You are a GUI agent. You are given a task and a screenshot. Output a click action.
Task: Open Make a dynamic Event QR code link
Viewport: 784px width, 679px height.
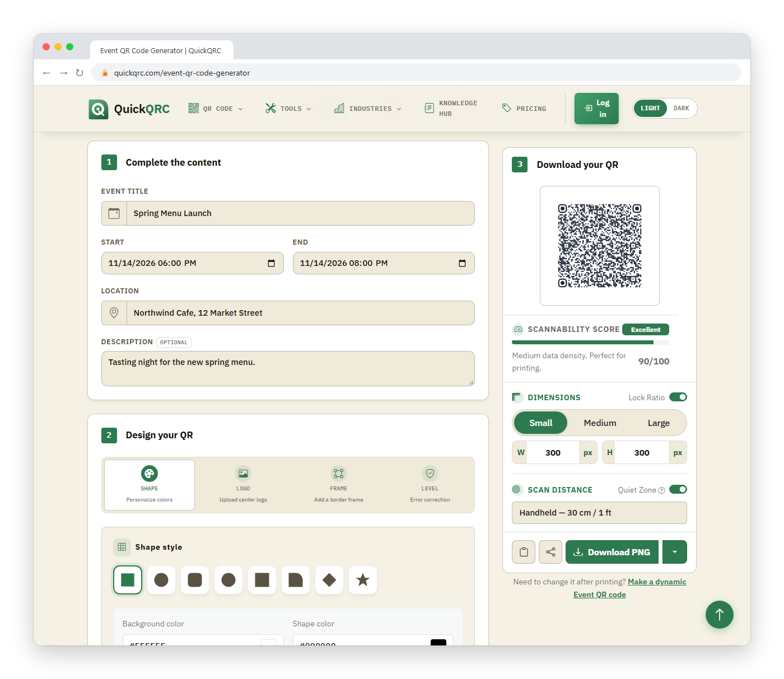point(629,588)
